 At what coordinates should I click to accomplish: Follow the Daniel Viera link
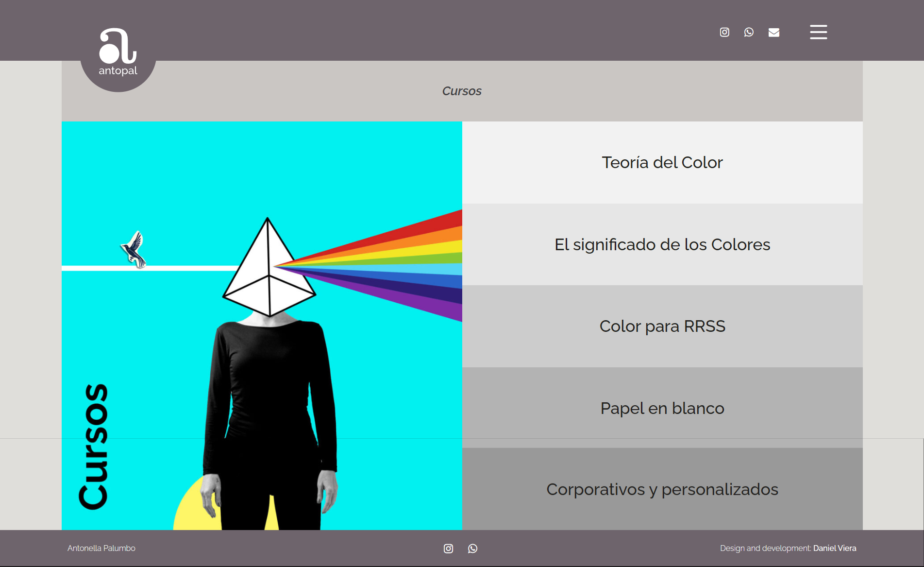click(834, 548)
